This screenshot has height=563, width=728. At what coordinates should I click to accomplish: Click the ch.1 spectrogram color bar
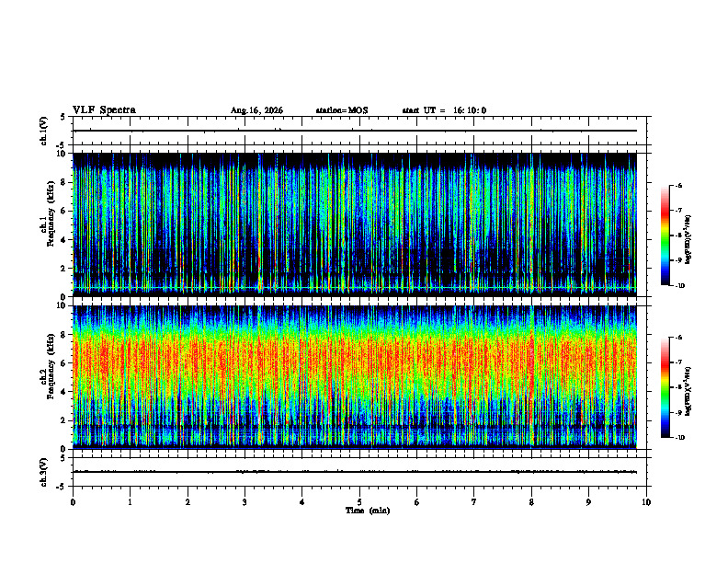(x=665, y=236)
